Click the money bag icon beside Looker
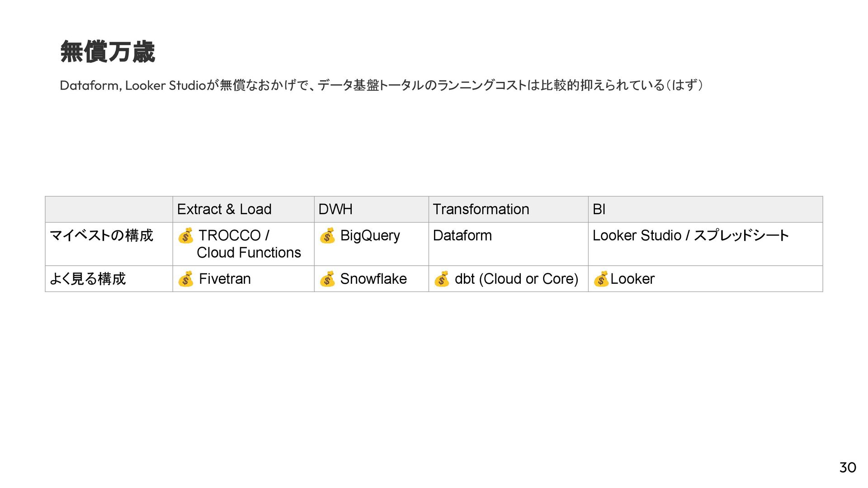The width and height of the screenshot is (868, 488). (601, 279)
